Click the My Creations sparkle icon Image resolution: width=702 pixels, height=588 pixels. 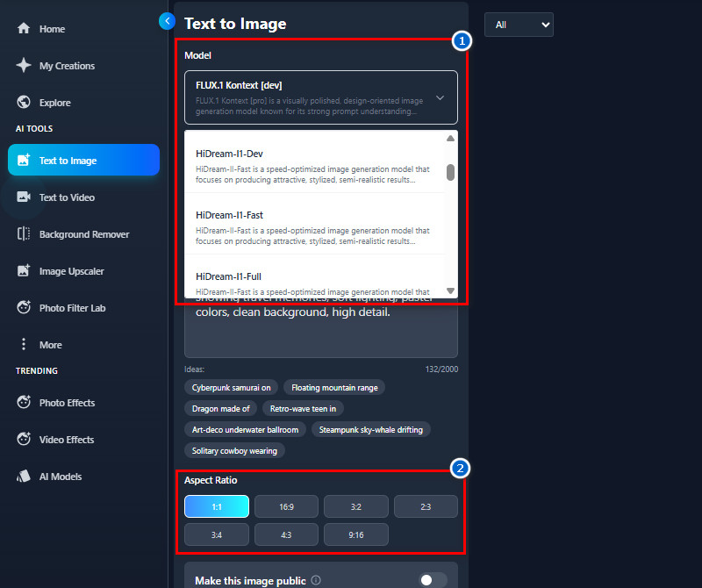24,66
